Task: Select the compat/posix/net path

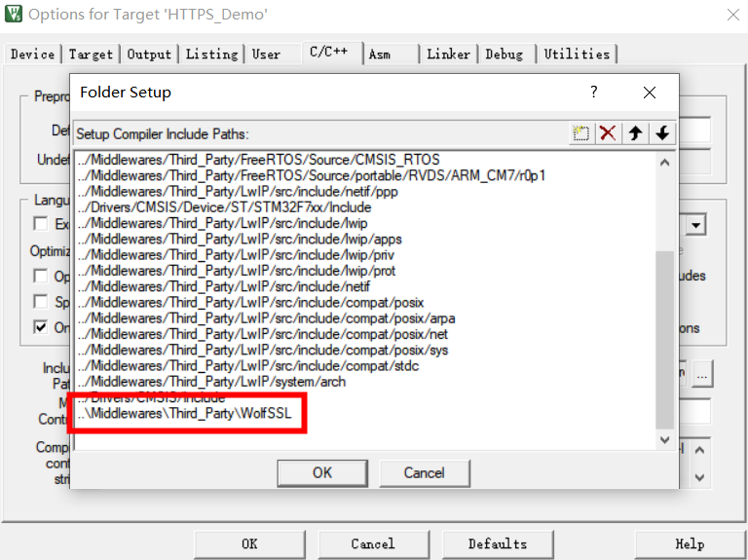Action: pos(262,334)
